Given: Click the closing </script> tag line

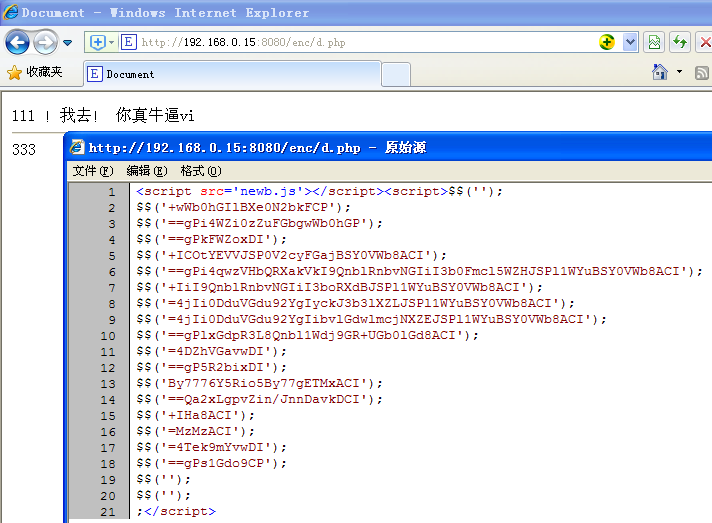Looking at the screenshot, I should 176,512.
